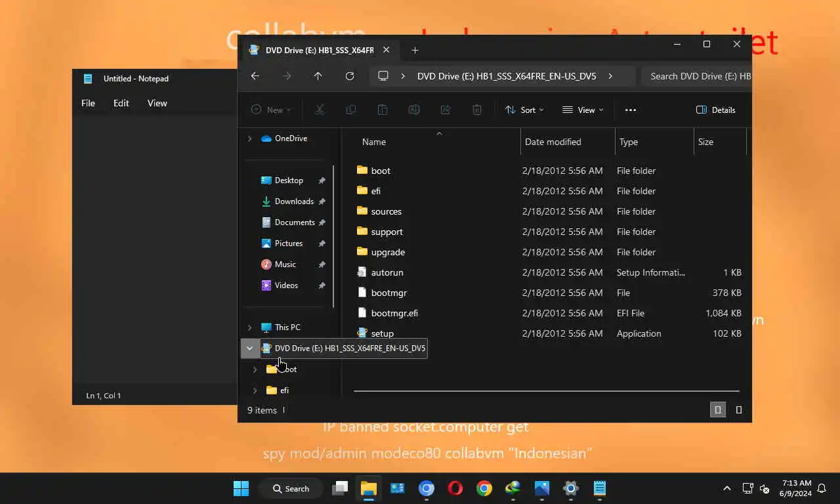840x504 pixels.
Task: Select the autorun setup information file
Action: pos(387,272)
